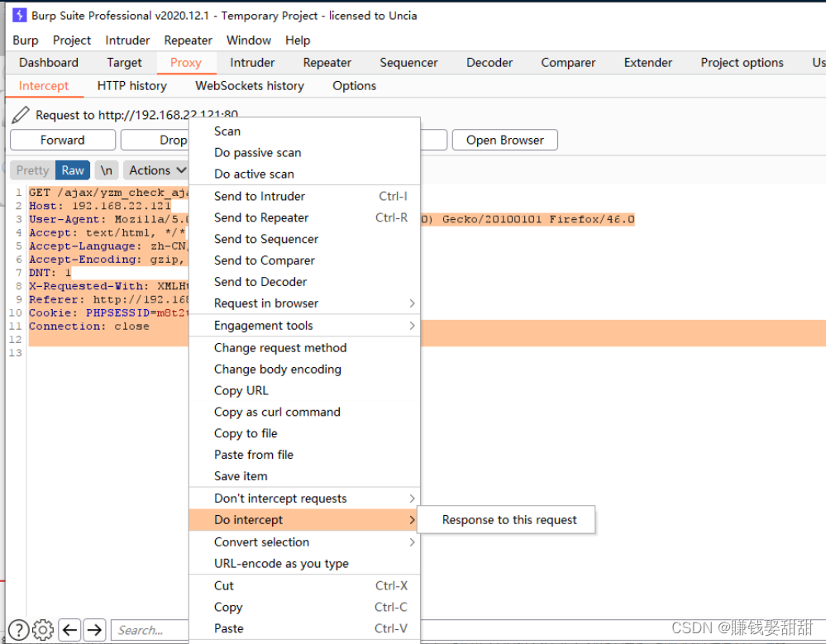Click Save item entry
The width and height of the screenshot is (826, 644).
tap(304, 476)
